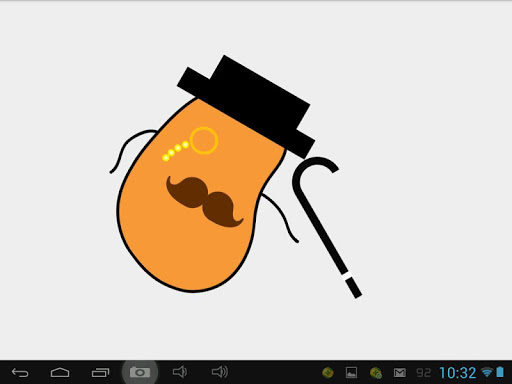Tap the Android back arrow

[20, 372]
